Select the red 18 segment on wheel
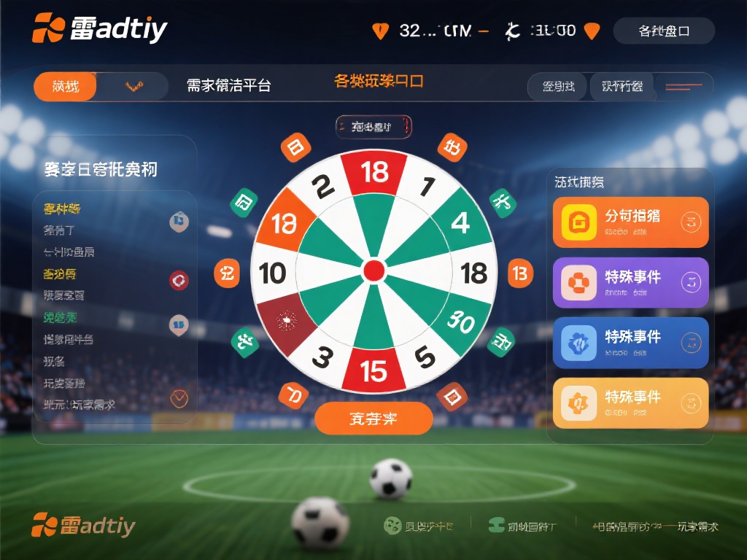The width and height of the screenshot is (747, 560). [x=374, y=172]
